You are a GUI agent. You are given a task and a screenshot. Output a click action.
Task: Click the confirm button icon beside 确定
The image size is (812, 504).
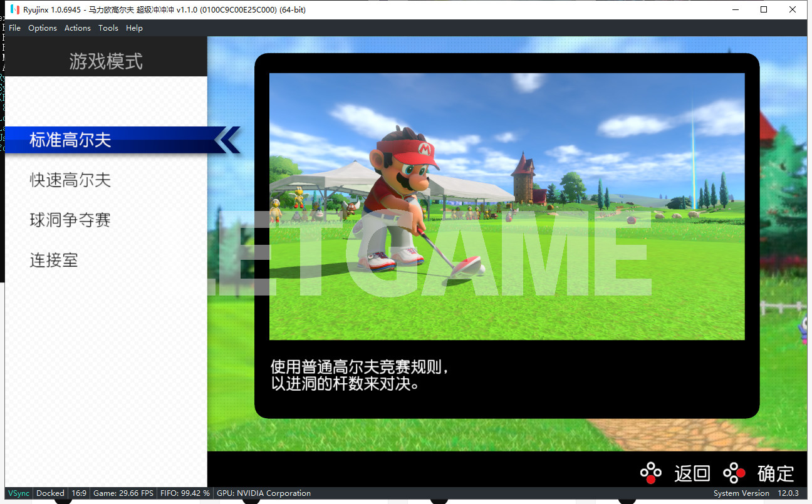tap(734, 473)
